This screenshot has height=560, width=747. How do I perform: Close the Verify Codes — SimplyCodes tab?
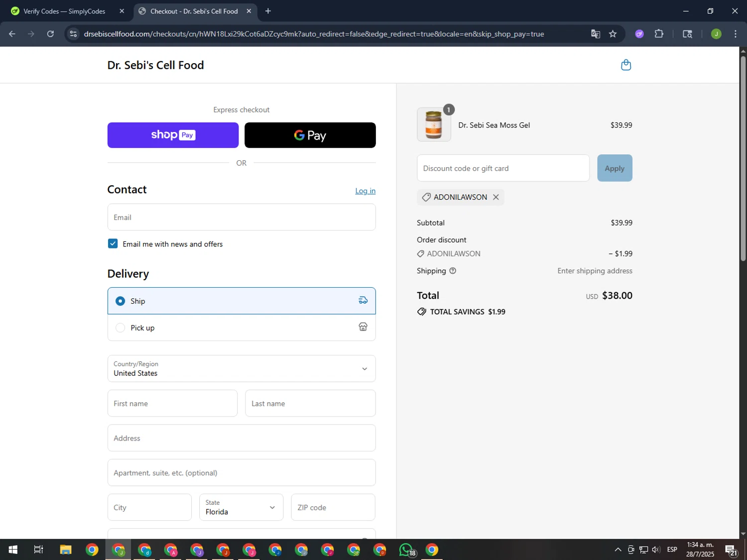coord(122,11)
